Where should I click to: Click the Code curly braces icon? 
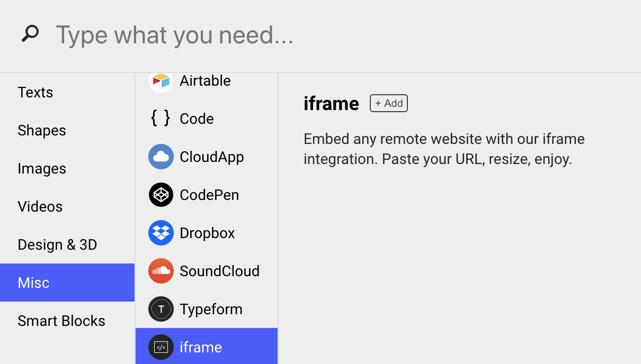point(161,119)
